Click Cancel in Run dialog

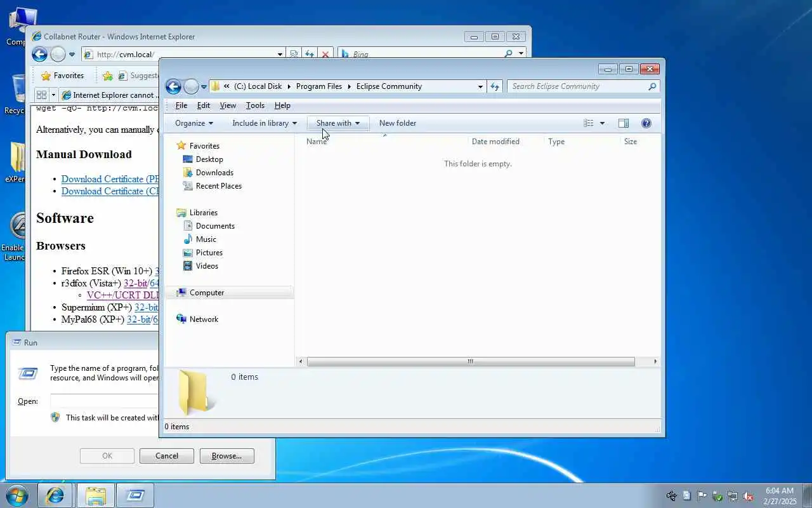(x=167, y=456)
